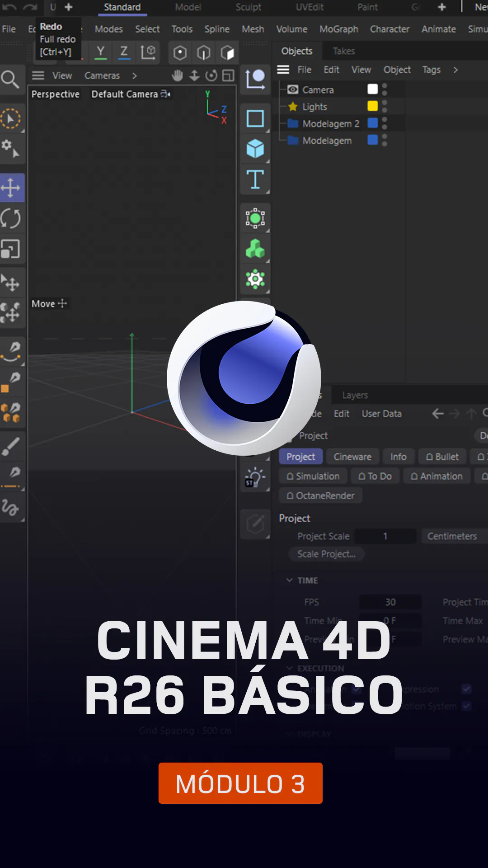Click the Project Scale value field
The image size is (488, 868).
385,536
